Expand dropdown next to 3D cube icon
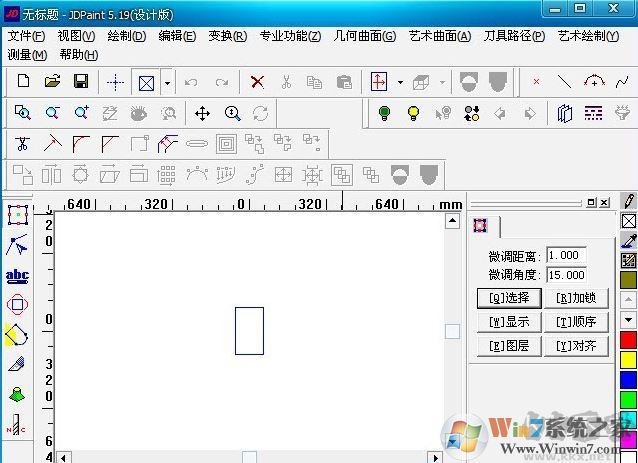 click(442, 83)
